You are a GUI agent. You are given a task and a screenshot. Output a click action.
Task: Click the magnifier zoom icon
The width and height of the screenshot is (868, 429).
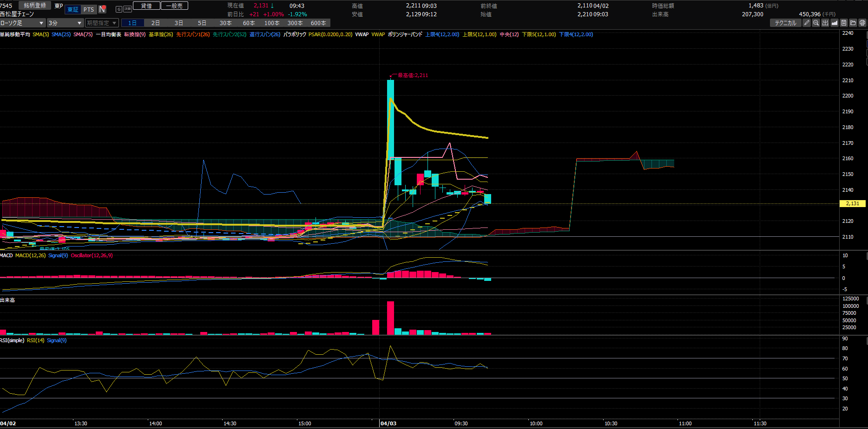816,23
